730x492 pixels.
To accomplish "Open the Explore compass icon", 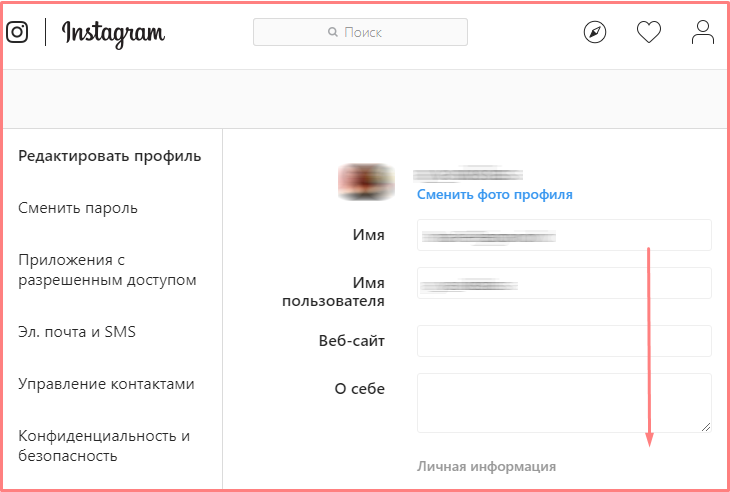I will 595,32.
